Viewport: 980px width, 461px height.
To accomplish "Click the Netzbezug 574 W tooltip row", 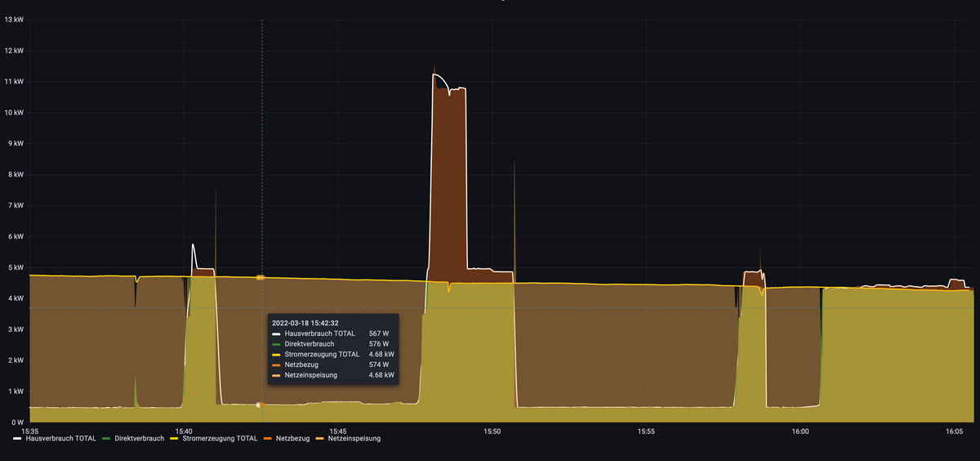I will coord(333,365).
